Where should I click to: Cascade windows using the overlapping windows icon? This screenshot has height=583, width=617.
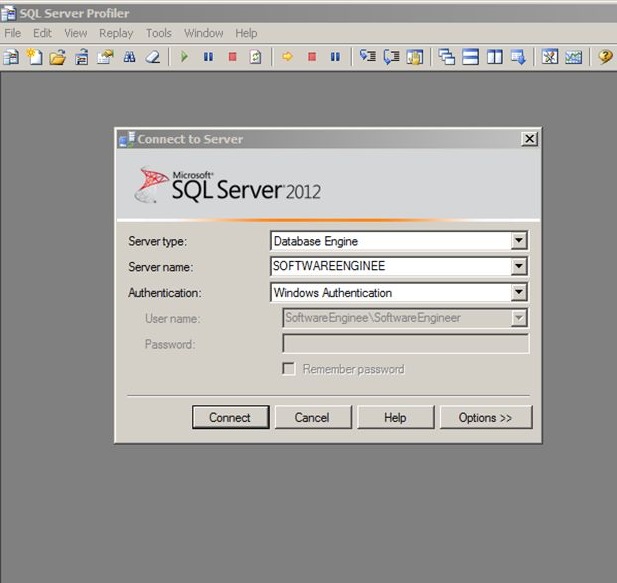[x=447, y=57]
